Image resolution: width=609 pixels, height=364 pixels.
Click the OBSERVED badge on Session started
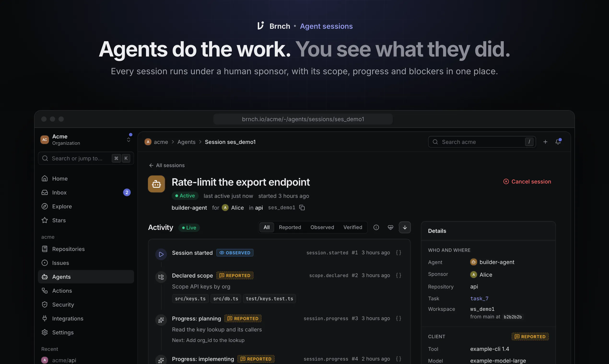(235, 253)
